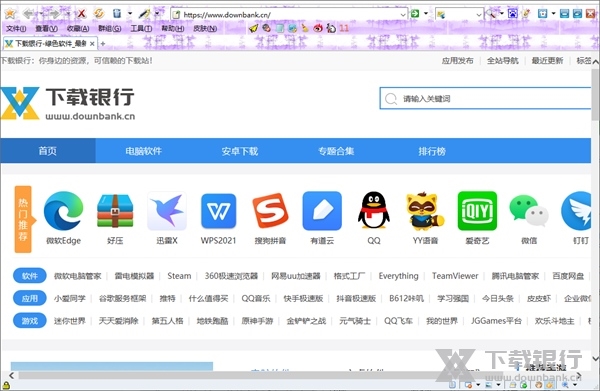Image resolution: width=600 pixels, height=391 pixels.
Task: Open the 查看 menu
Action: [x=46, y=28]
